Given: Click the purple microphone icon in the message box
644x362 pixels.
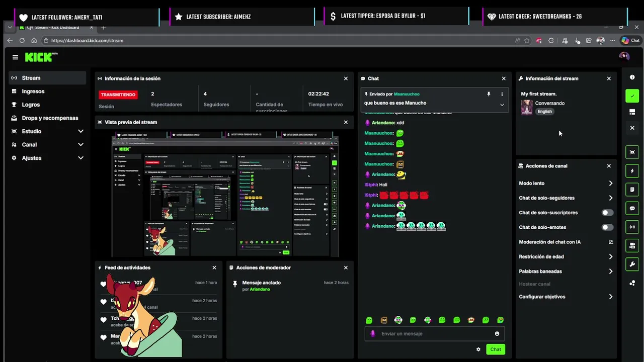Looking at the screenshot, I should [373, 334].
